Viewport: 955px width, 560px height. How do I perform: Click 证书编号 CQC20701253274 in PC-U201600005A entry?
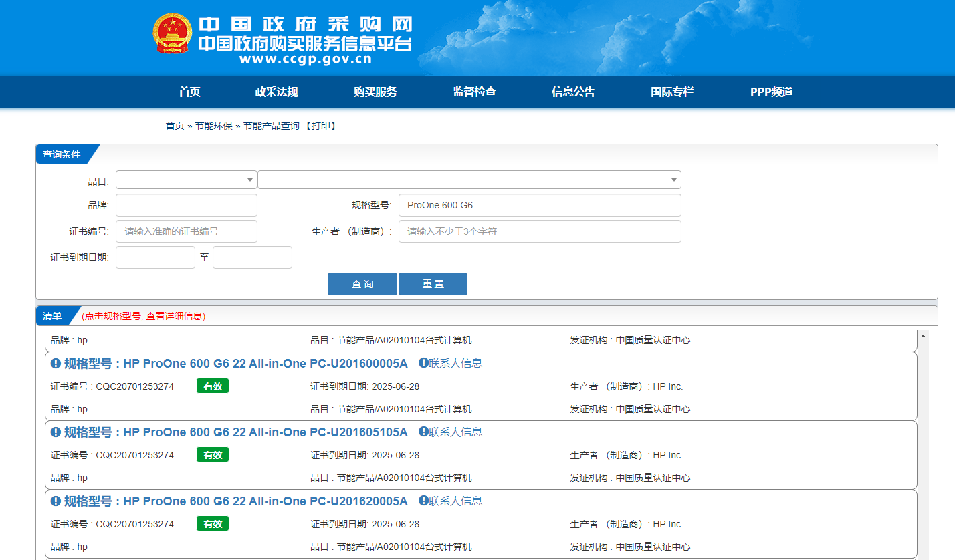tap(112, 386)
